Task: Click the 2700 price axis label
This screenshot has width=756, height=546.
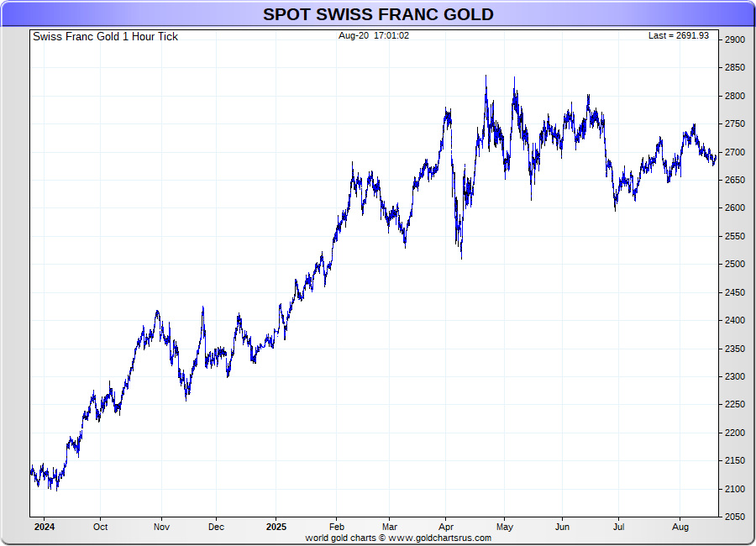Action: (735, 152)
